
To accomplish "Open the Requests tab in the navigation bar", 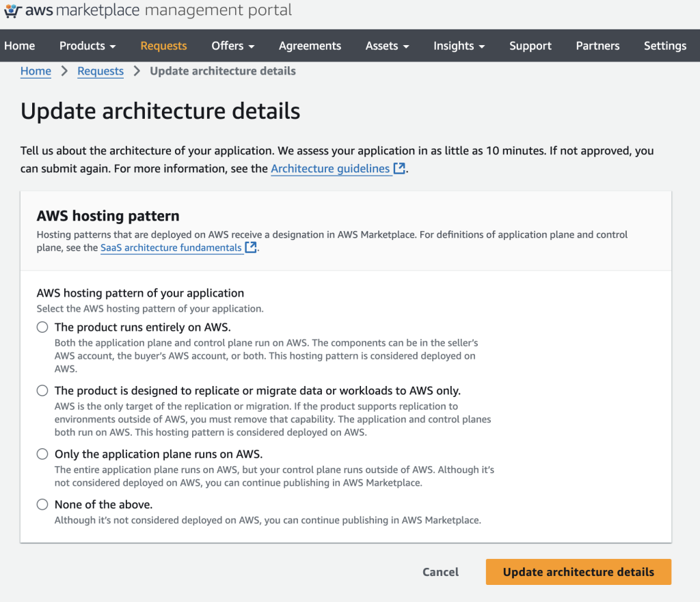I will (x=163, y=46).
